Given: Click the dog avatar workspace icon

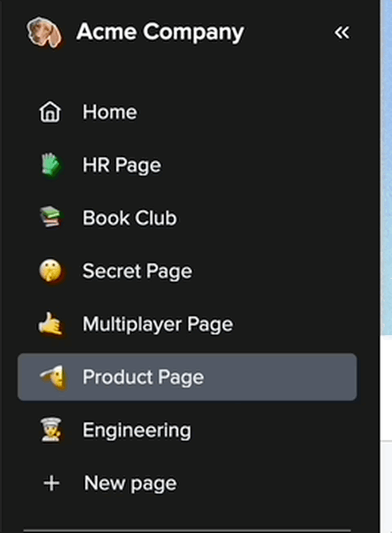Looking at the screenshot, I should [x=44, y=33].
